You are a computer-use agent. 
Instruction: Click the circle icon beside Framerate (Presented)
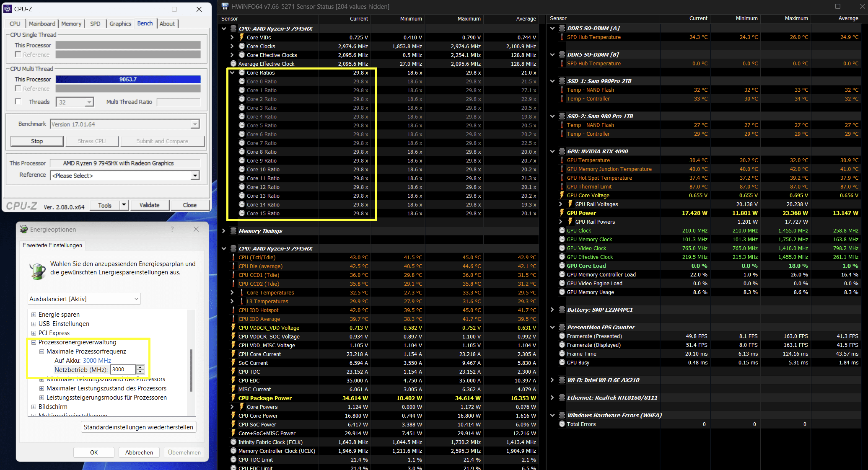tap(562, 336)
